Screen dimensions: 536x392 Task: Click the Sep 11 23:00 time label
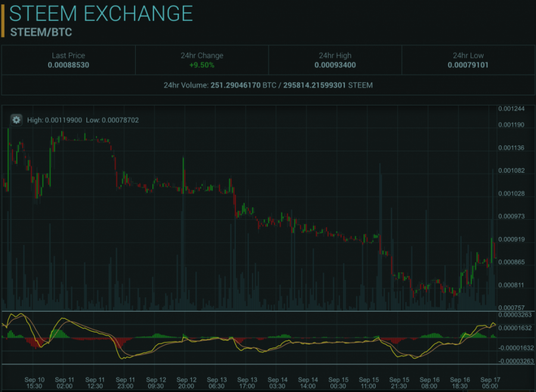pos(125,383)
